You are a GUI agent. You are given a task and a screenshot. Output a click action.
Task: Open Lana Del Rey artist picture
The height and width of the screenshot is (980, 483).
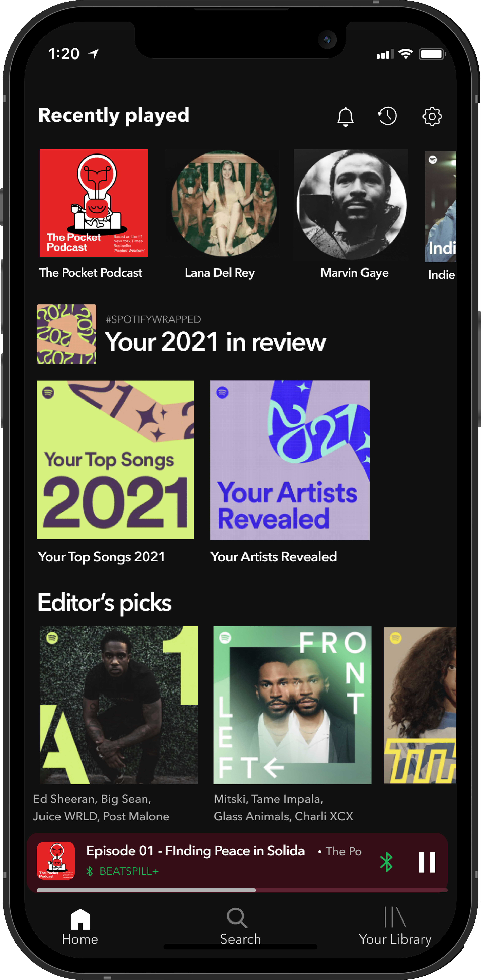pyautogui.click(x=224, y=204)
